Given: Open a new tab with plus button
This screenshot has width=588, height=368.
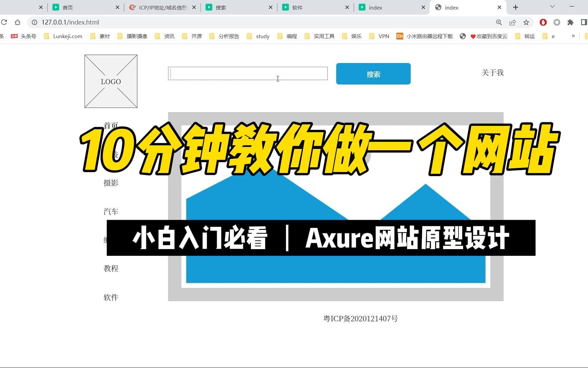Looking at the screenshot, I should coord(516,7).
